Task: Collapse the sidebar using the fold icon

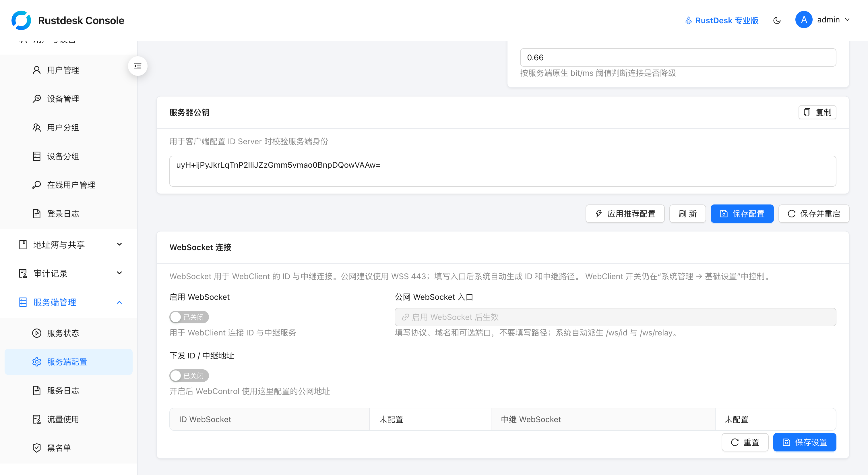Action: pos(138,66)
